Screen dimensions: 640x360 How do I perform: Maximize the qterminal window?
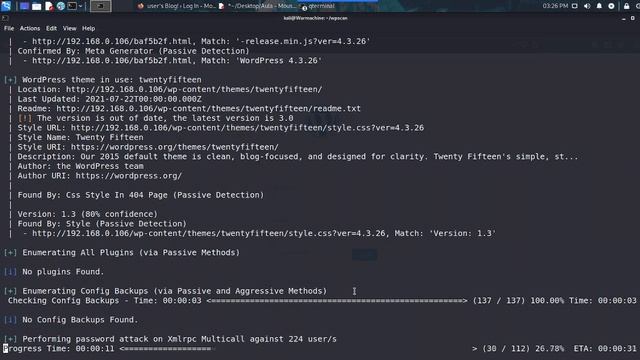632,18
